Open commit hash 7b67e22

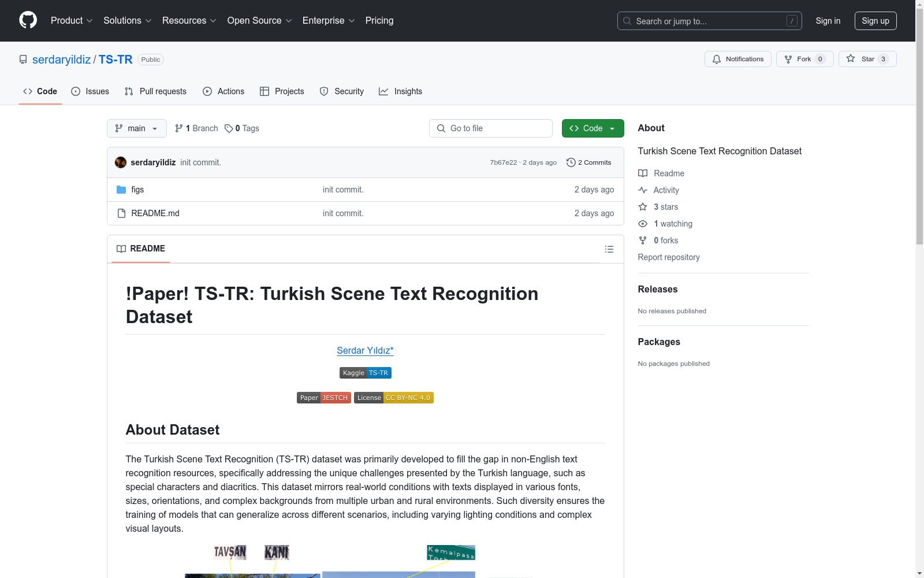tap(504, 162)
